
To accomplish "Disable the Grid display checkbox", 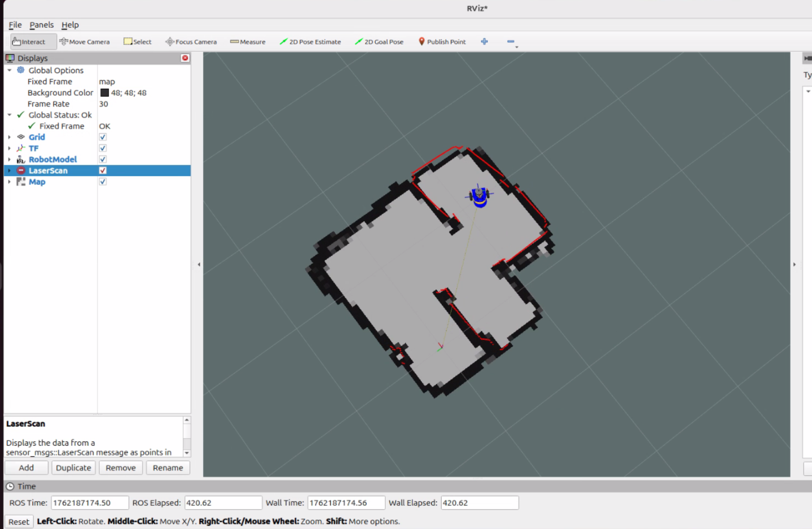I will pos(103,137).
